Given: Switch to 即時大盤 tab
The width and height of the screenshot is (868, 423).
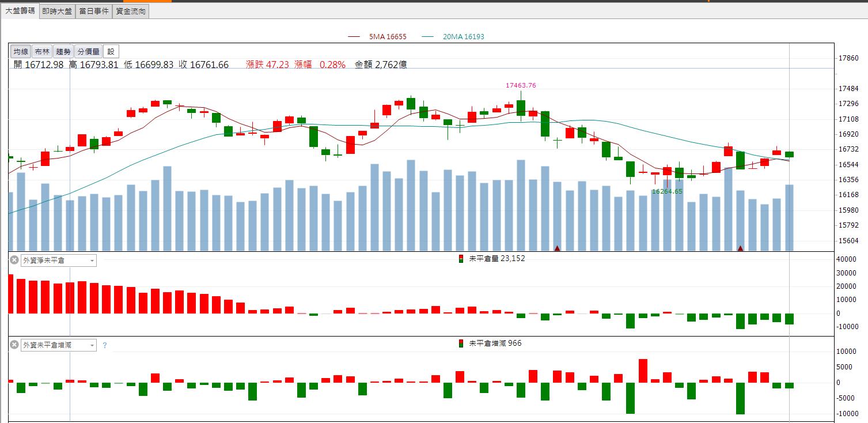Looking at the screenshot, I should pos(58,12).
